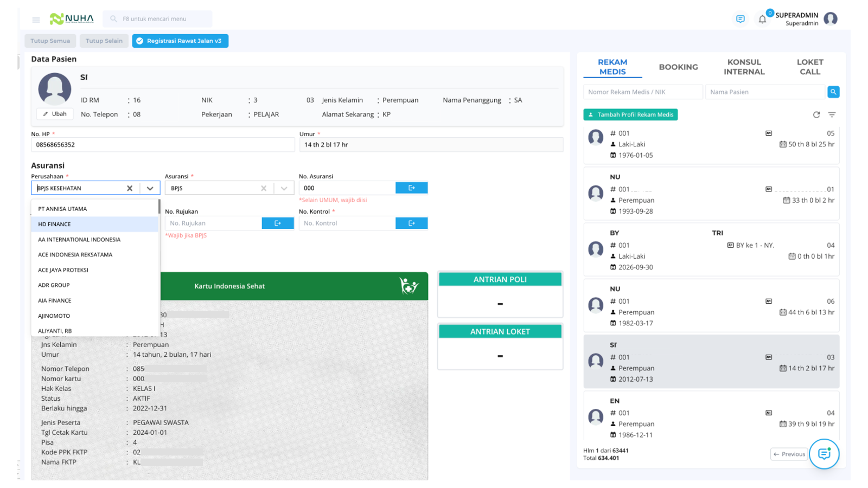
Task: Open record card born 1986-12-11
Action: click(711, 416)
